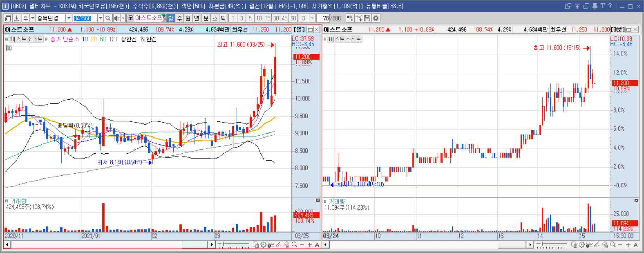Select the 주 (weekly) period button
Viewport: 644px width, 253px height.
[179, 18]
